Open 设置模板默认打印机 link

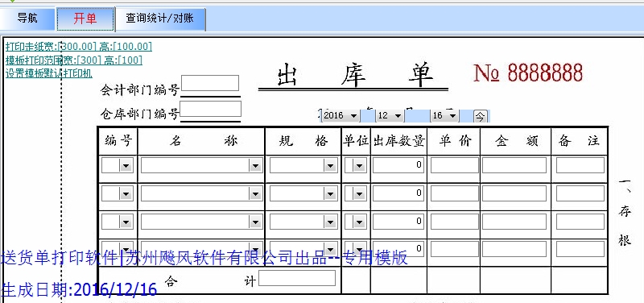coord(49,73)
